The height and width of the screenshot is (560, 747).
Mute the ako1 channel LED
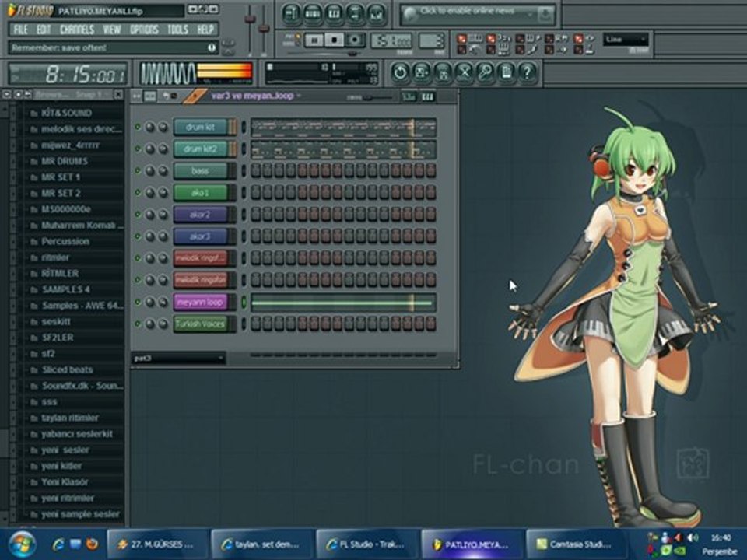point(138,192)
